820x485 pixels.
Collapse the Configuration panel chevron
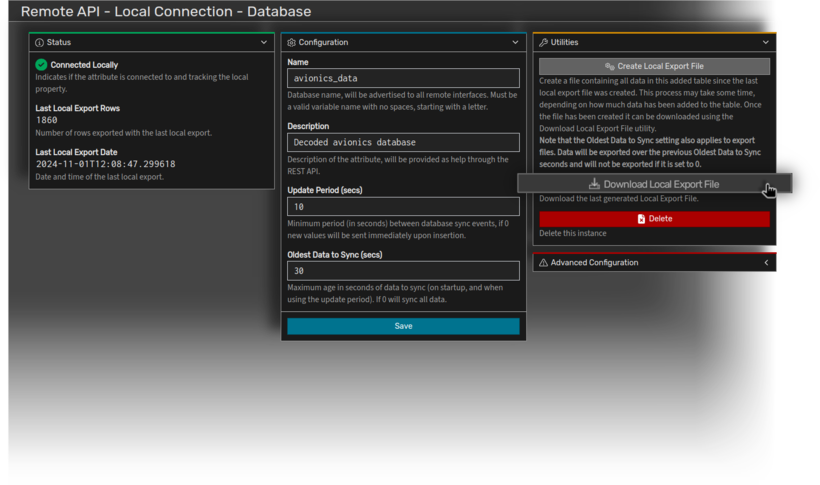click(515, 42)
